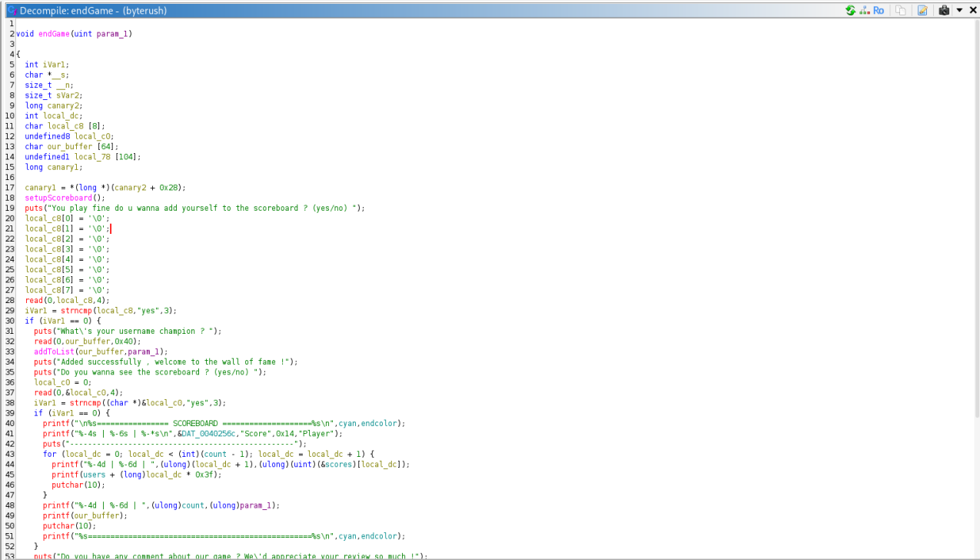Open the control flow graph icon
Image resolution: width=980 pixels, height=560 pixels.
click(x=864, y=11)
